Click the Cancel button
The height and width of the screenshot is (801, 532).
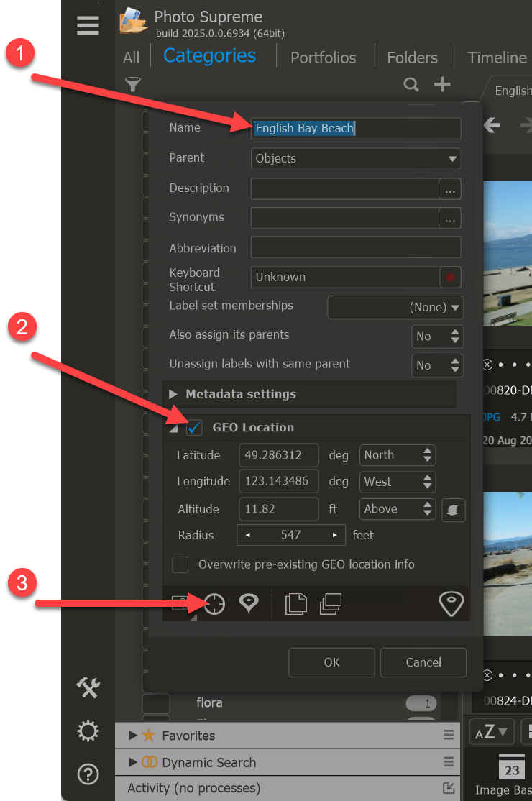point(423,662)
